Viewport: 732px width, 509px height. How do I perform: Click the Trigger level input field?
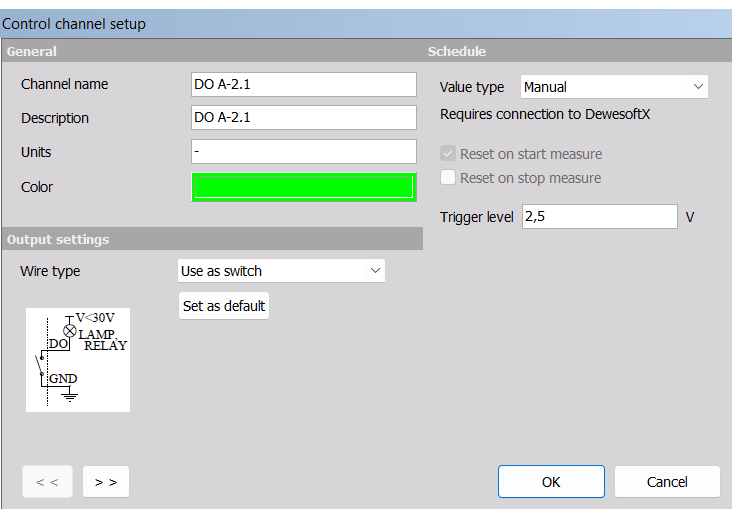[x=599, y=217]
